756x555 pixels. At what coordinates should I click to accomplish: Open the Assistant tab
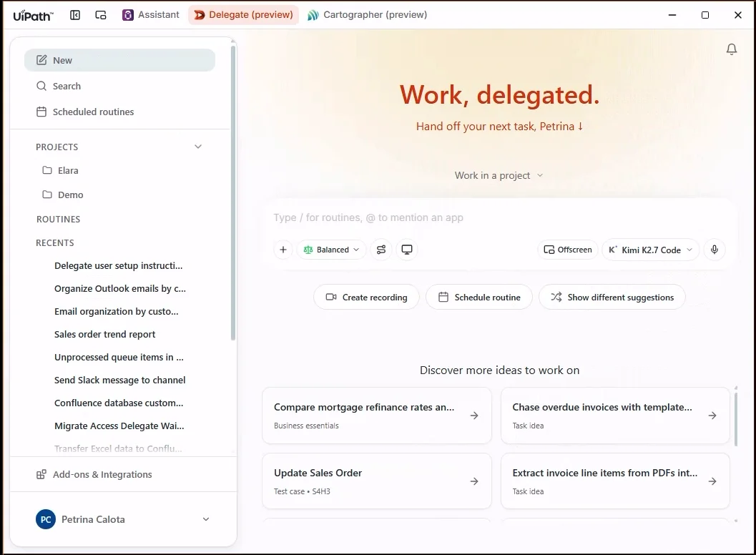[x=150, y=15]
